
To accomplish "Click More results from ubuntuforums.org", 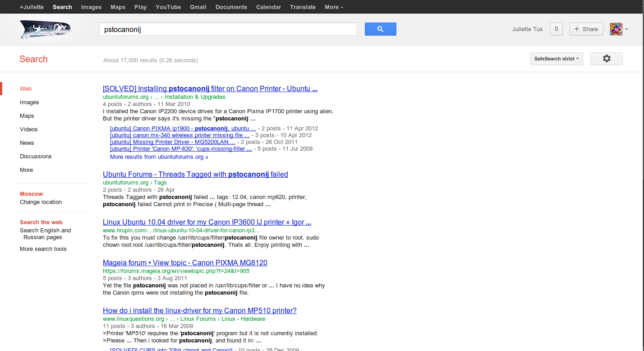I will coord(159,157).
